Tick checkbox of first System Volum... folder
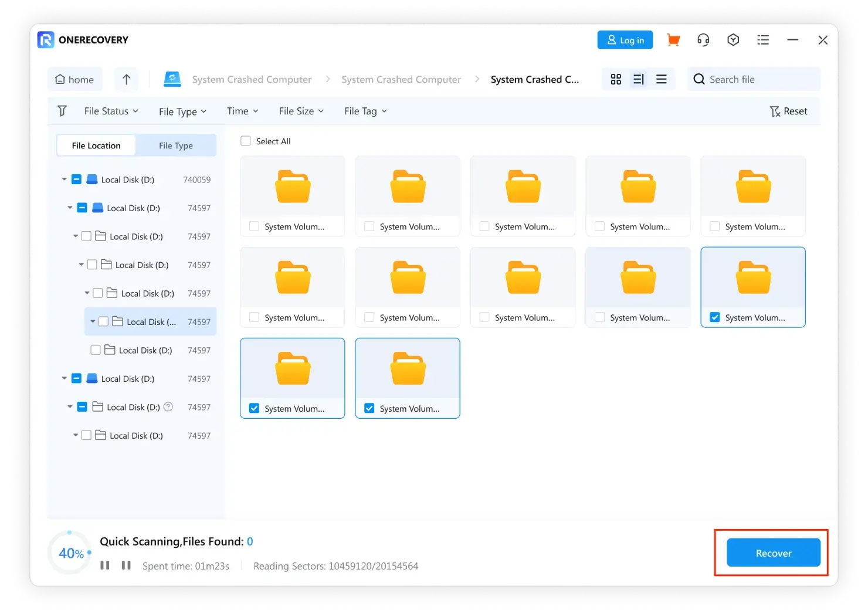Viewport: 868px width, 610px height. click(x=254, y=226)
